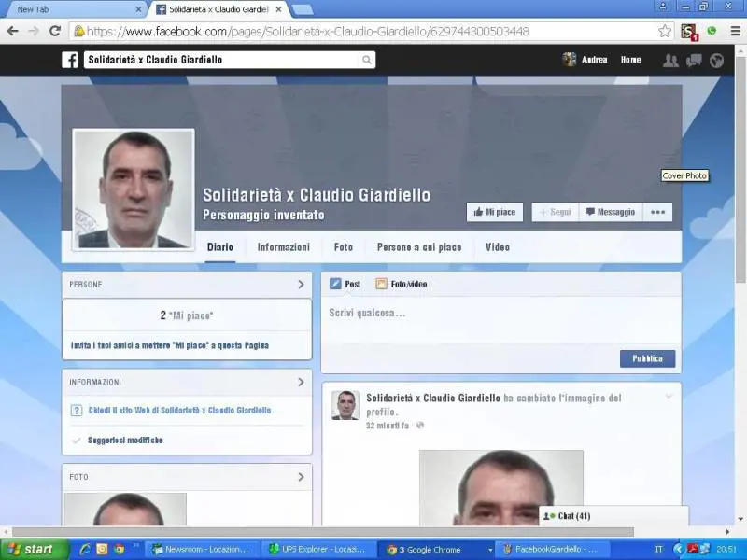Expand the Persone section chevron

point(301,285)
